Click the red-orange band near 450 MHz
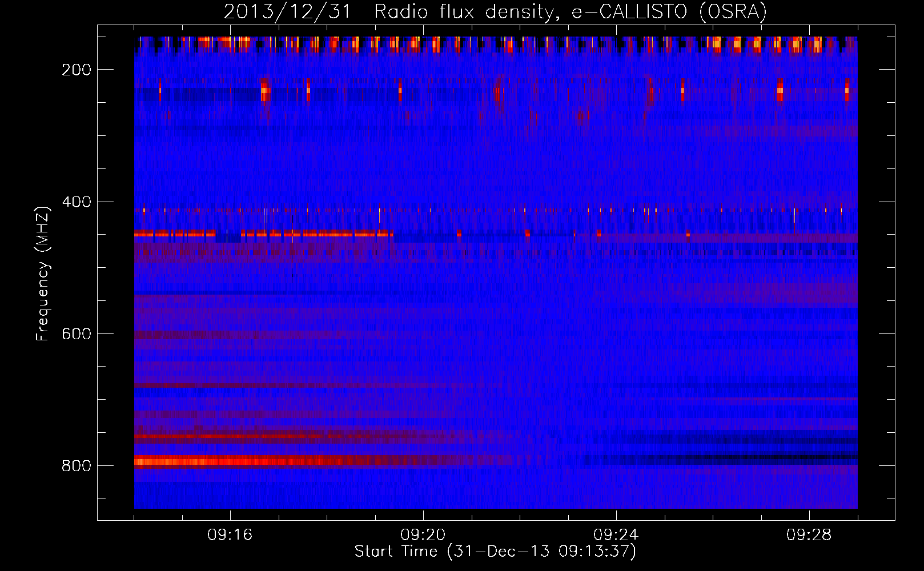Viewport: 924px width, 571px height. click(x=263, y=234)
